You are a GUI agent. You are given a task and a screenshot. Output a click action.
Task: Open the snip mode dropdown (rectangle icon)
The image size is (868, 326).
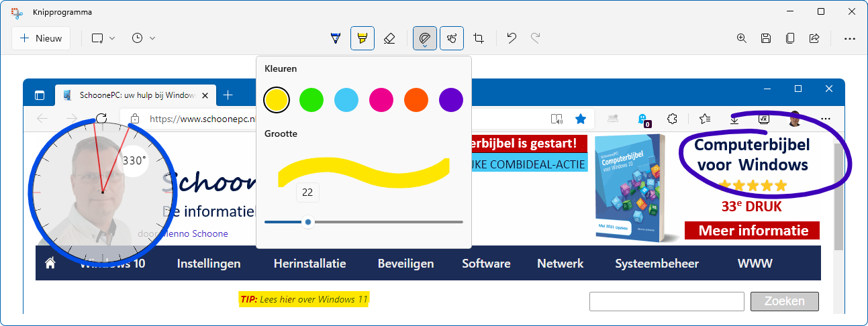coord(103,38)
